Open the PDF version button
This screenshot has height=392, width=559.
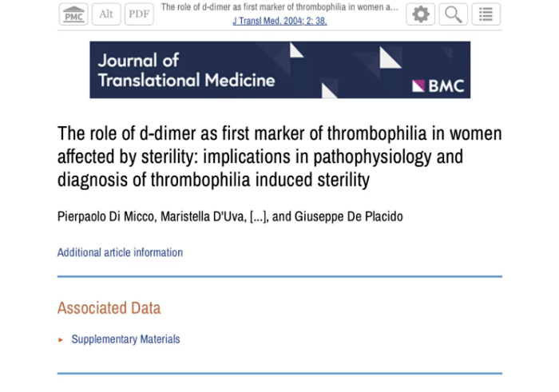(x=139, y=14)
